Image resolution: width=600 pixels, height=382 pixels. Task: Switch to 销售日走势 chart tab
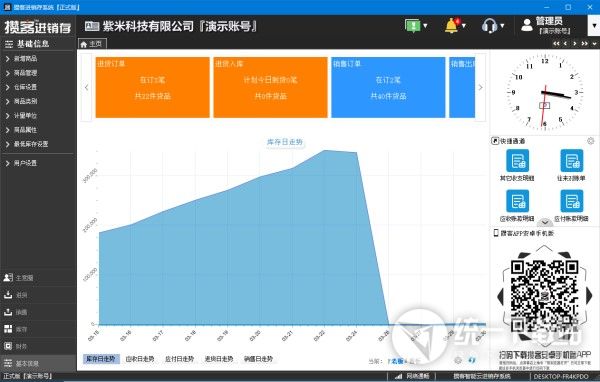(258, 359)
